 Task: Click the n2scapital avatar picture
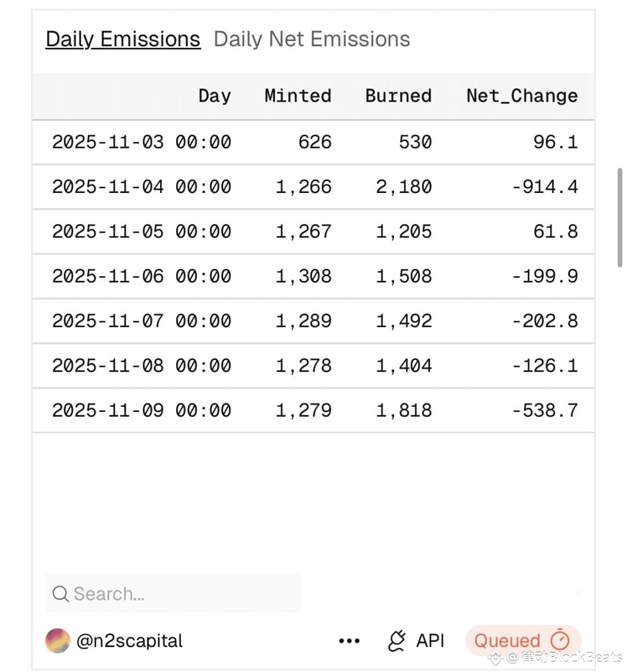[x=58, y=641]
